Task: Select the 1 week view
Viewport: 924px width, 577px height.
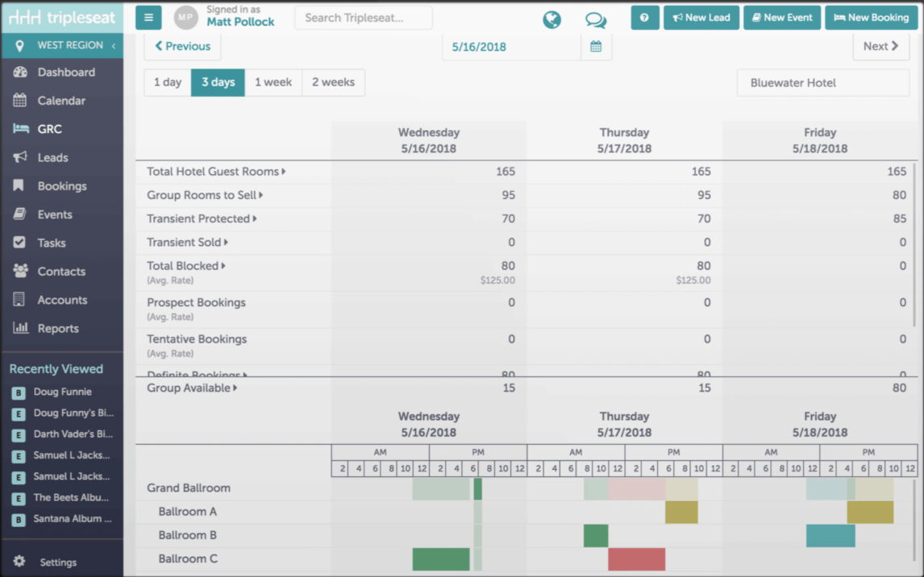Action: [273, 82]
